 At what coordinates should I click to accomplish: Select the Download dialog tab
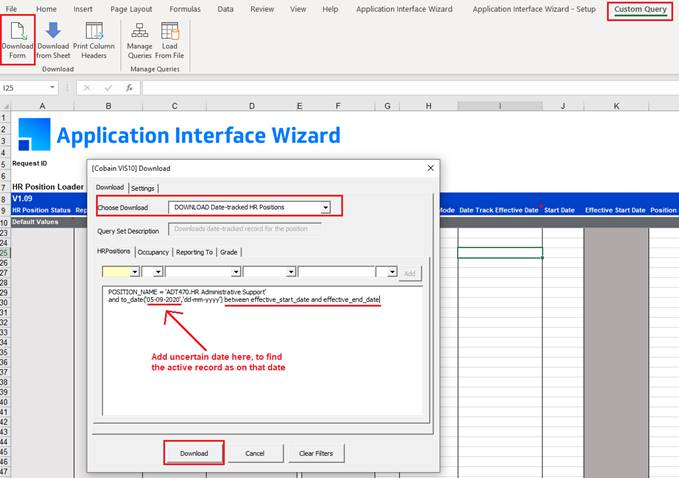coord(110,187)
